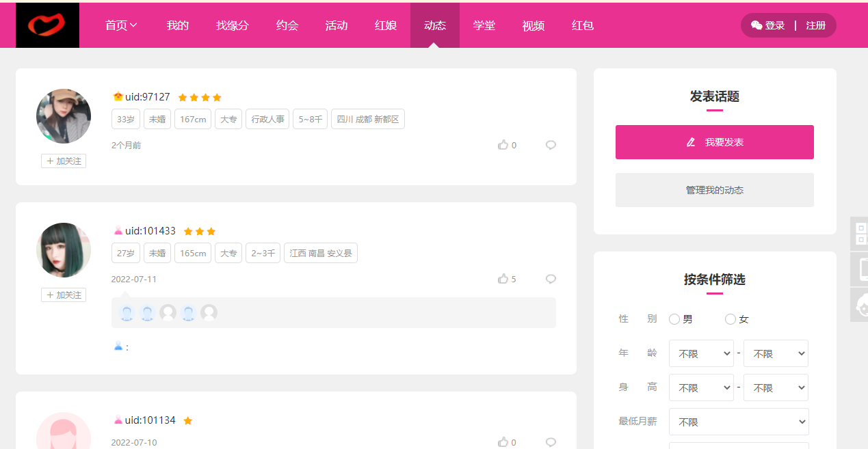Image resolution: width=868 pixels, height=449 pixels.
Task: Click the fifth gray liker avatar
Action: [x=209, y=313]
